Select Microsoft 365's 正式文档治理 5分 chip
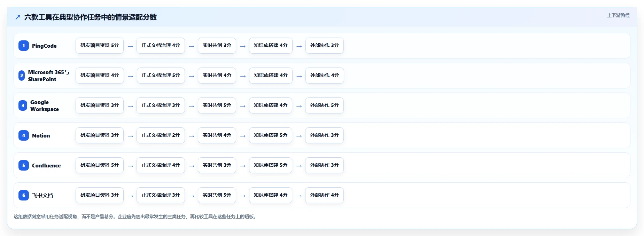644x236 pixels. coord(161,76)
